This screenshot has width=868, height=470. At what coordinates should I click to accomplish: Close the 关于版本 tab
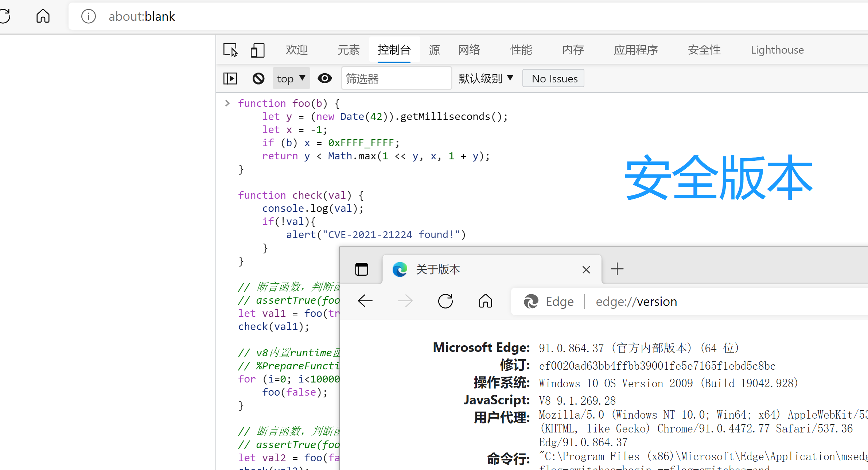(586, 270)
